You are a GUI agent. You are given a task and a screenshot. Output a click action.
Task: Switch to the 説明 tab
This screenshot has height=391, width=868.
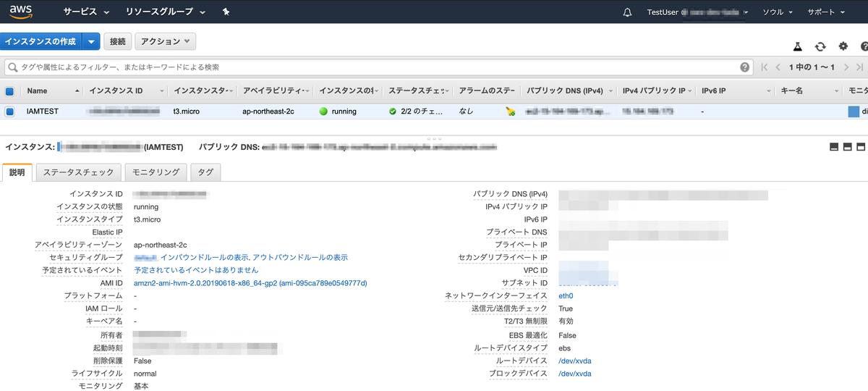(x=17, y=172)
